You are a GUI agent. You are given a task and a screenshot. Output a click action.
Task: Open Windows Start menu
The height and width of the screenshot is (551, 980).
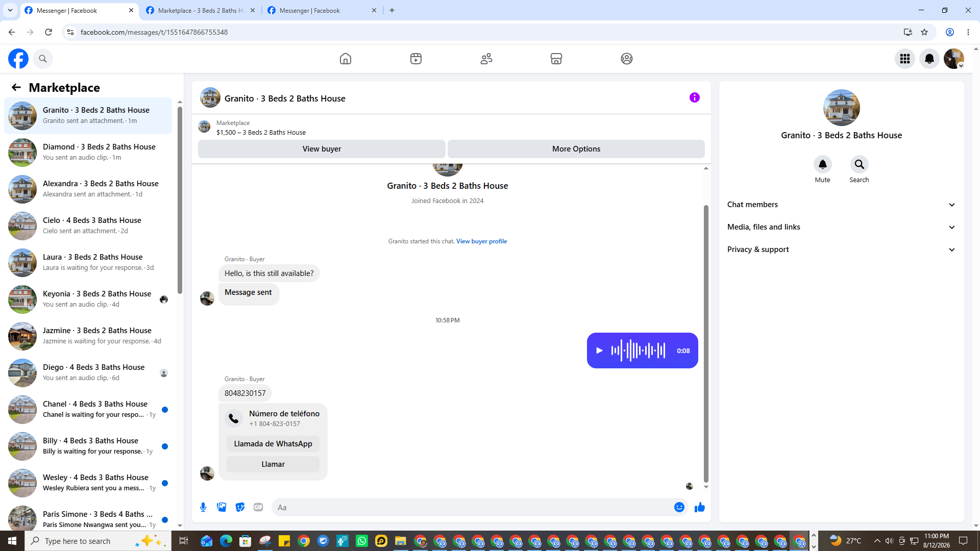(x=12, y=541)
